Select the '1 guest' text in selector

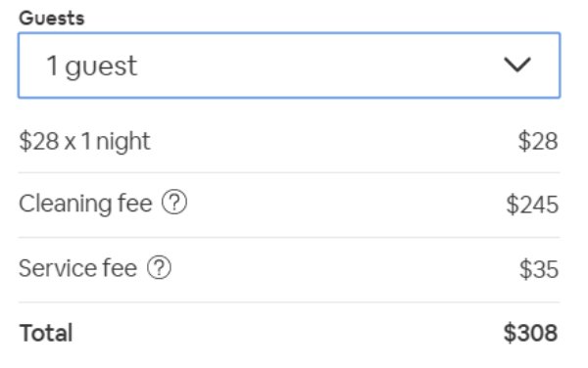[x=92, y=67]
